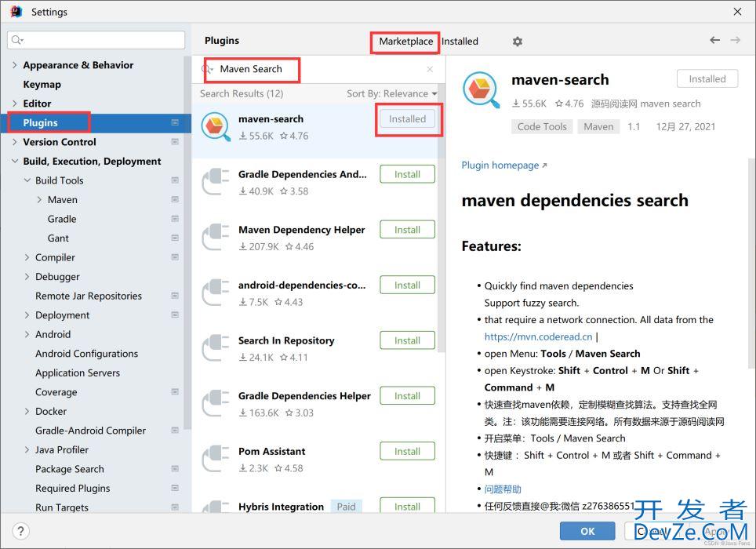Click the project-level icon beside Build Tools
756x549 pixels.
click(175, 180)
